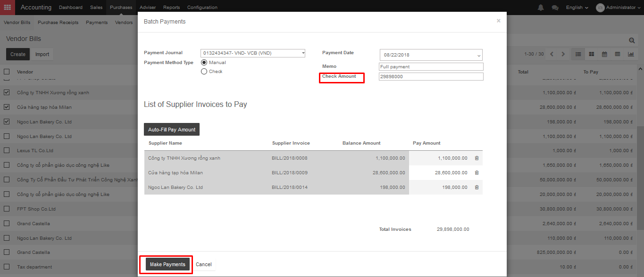The height and width of the screenshot is (277, 644).
Task: Open the Purchases menu
Action: point(121,8)
